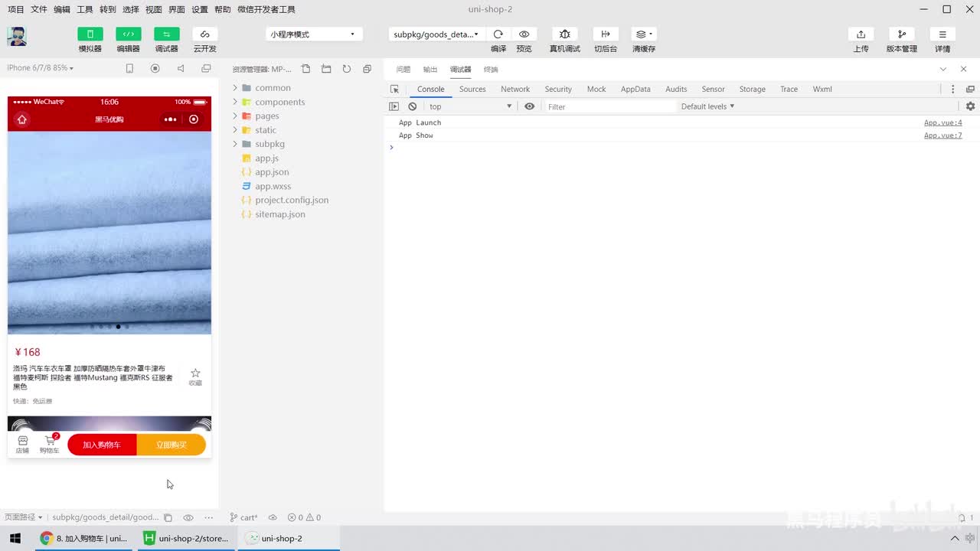The height and width of the screenshot is (551, 980).
Task: Click the inspect element picker icon
Action: [394, 89]
